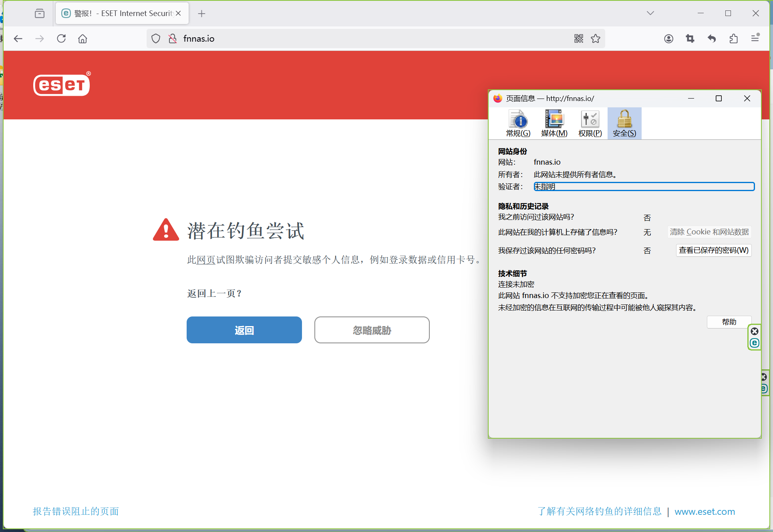Click the screenshot crop tool icon

point(690,38)
